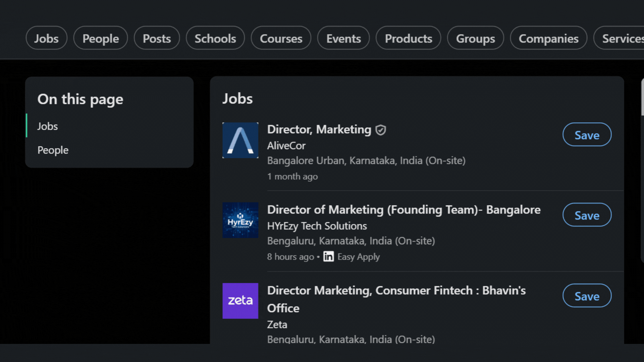Click the LinkedIn Easy Apply icon
The image size is (644, 362).
point(328,256)
